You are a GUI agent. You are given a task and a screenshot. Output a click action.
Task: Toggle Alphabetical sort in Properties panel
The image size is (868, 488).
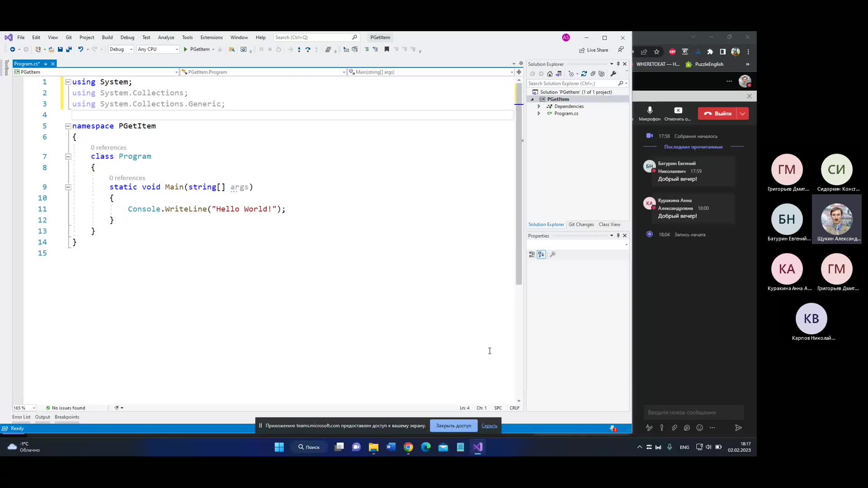tap(541, 254)
